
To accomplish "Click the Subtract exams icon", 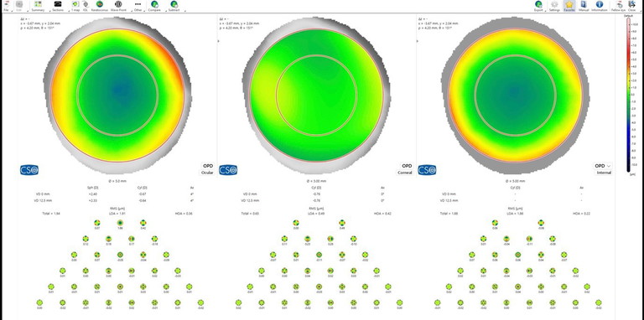I will point(174,5).
